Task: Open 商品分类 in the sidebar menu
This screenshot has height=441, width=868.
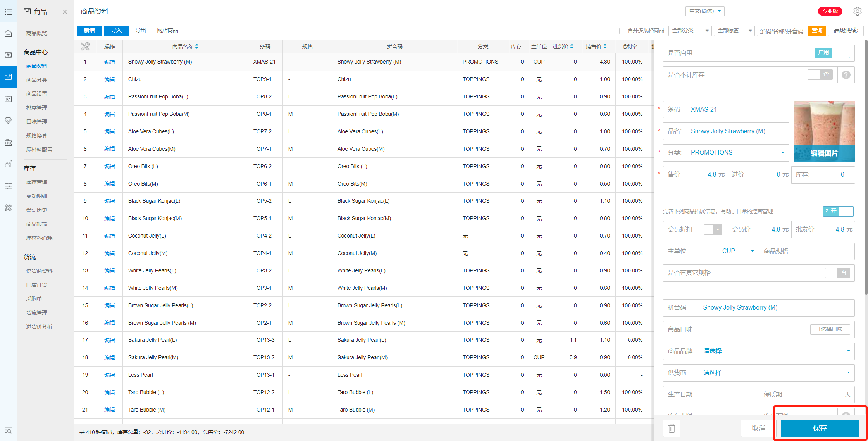Action: pos(37,80)
